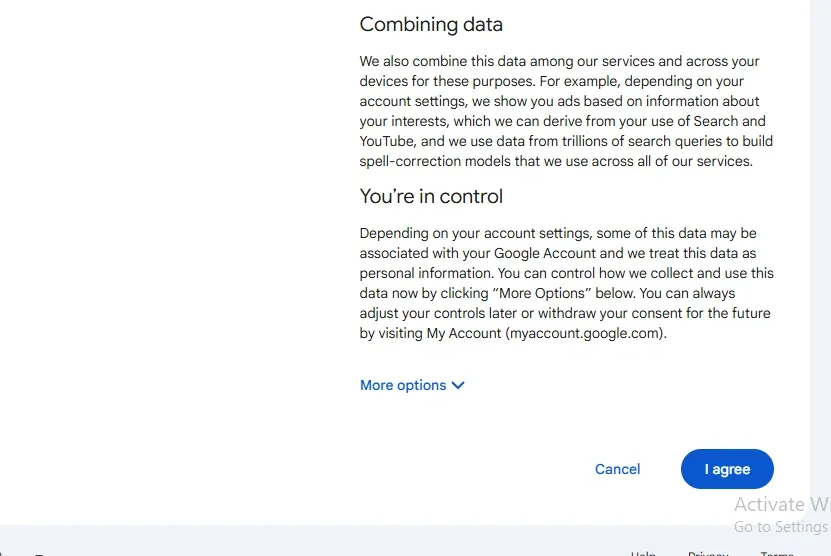Open the language dropdown at bottom left

(x=40, y=552)
